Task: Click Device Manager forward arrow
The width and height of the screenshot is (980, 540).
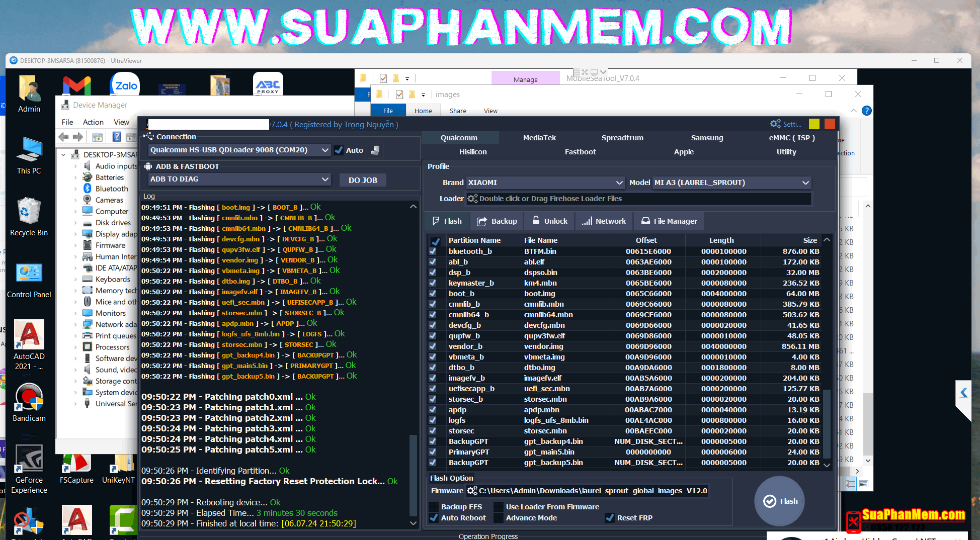Action: coord(77,137)
